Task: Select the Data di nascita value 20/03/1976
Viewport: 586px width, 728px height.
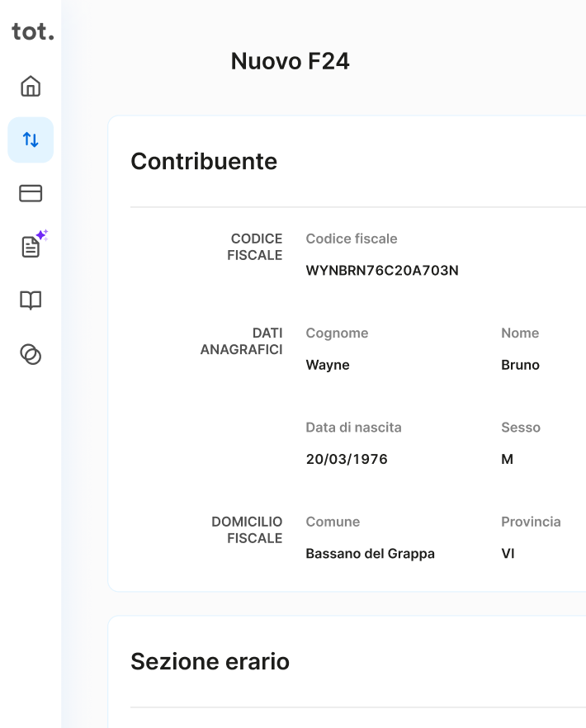Action: pos(347,459)
